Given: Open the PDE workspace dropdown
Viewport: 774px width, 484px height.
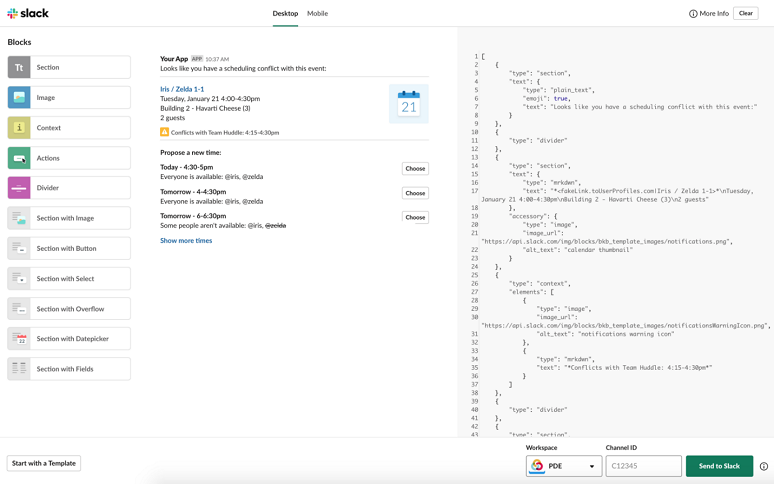Looking at the screenshot, I should tap(564, 466).
